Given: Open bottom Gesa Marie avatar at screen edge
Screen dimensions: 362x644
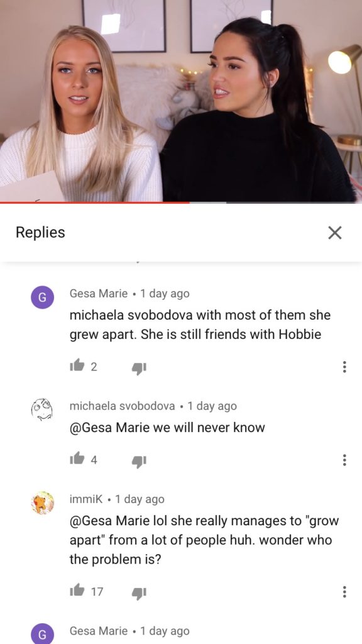Looking at the screenshot, I should (x=42, y=634).
